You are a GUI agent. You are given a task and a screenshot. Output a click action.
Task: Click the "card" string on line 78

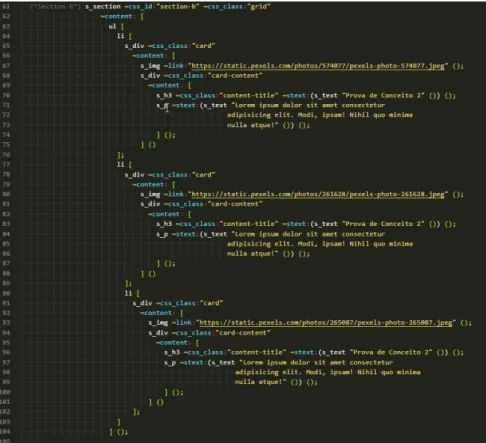(204, 174)
